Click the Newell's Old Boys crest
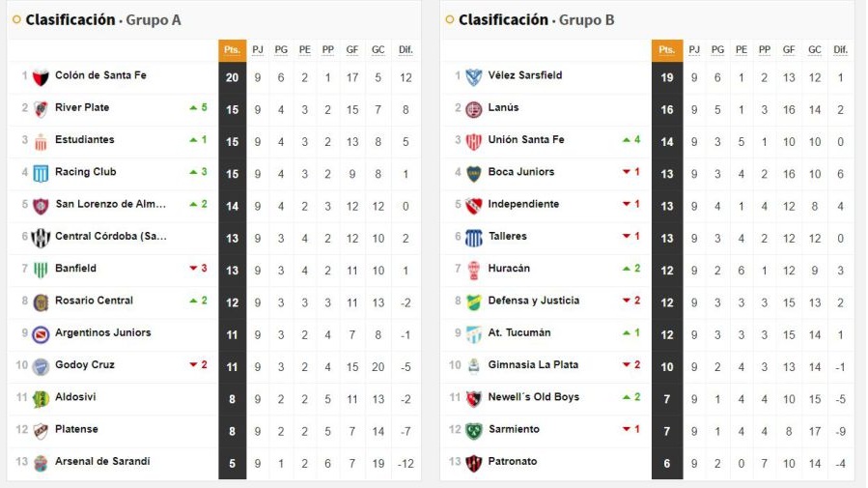 tap(473, 398)
